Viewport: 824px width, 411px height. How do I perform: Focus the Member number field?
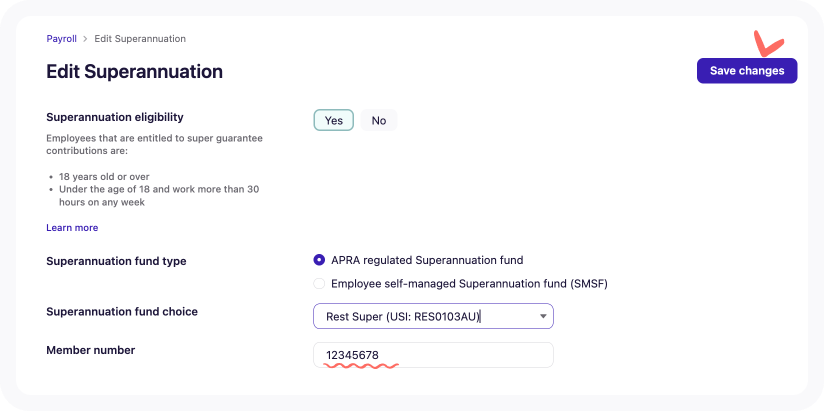[433, 355]
